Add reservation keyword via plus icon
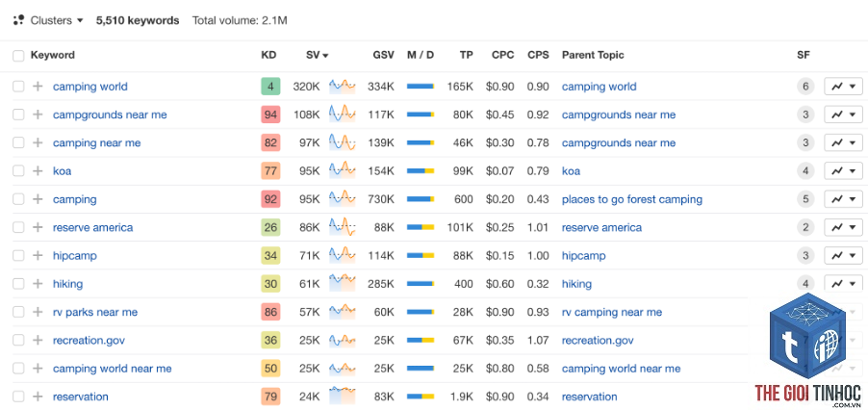868x410 pixels. pos(38,397)
